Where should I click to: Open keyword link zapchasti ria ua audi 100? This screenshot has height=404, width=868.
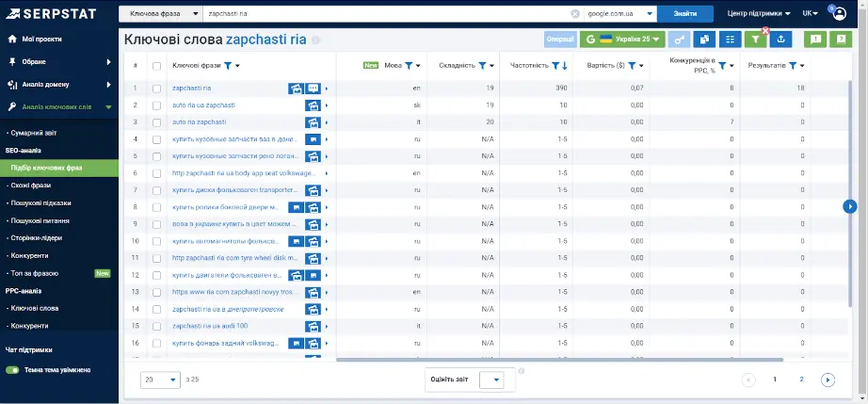click(x=210, y=326)
